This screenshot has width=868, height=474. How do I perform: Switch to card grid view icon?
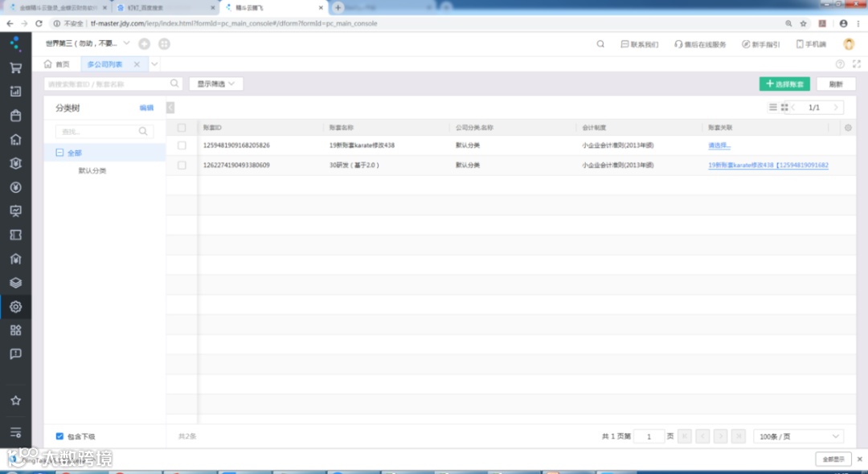(x=784, y=108)
